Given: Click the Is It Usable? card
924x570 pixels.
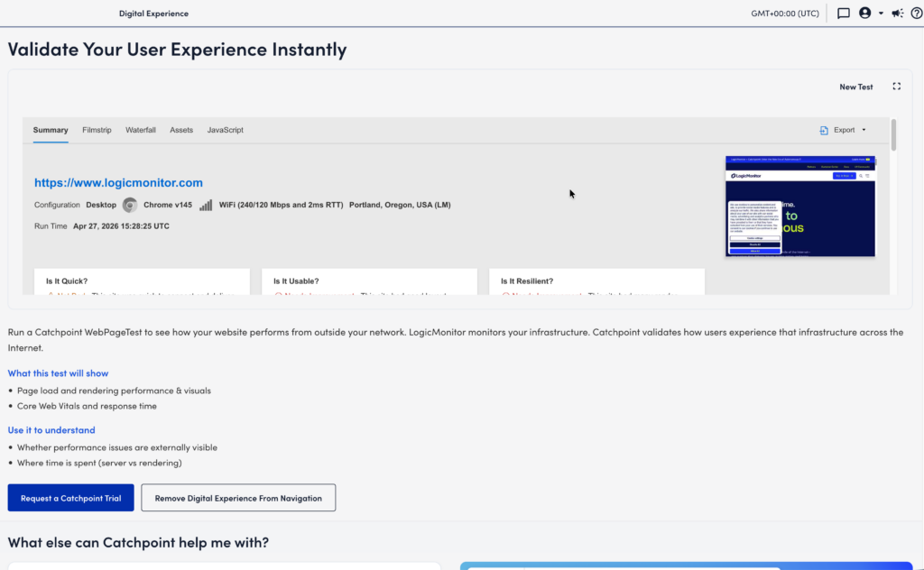Looking at the screenshot, I should pyautogui.click(x=369, y=281).
